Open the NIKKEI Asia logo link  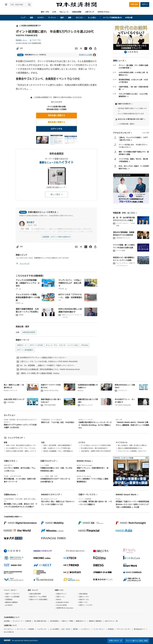pyautogui.click(x=124, y=530)
